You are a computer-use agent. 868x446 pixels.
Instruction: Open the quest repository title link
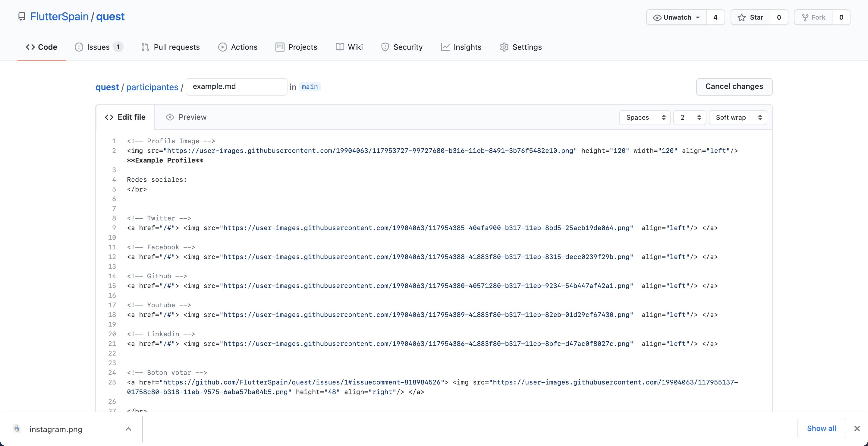click(x=110, y=17)
